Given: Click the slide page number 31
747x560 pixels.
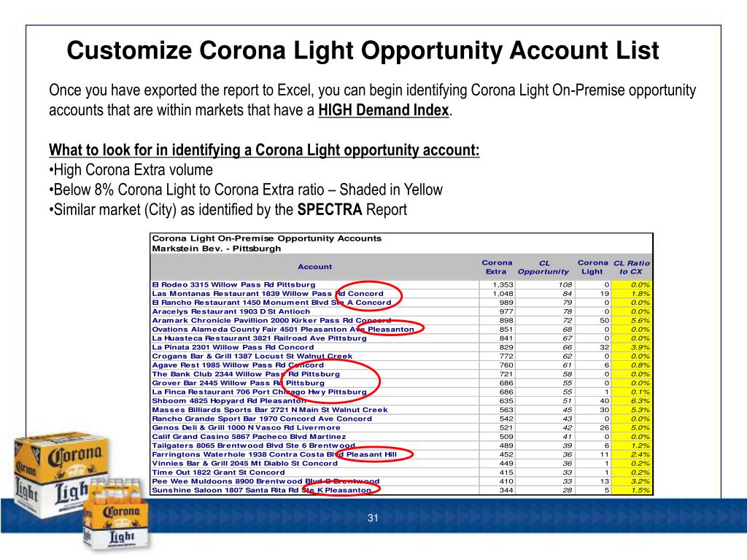Looking at the screenshot, I should pyautogui.click(x=373, y=518).
